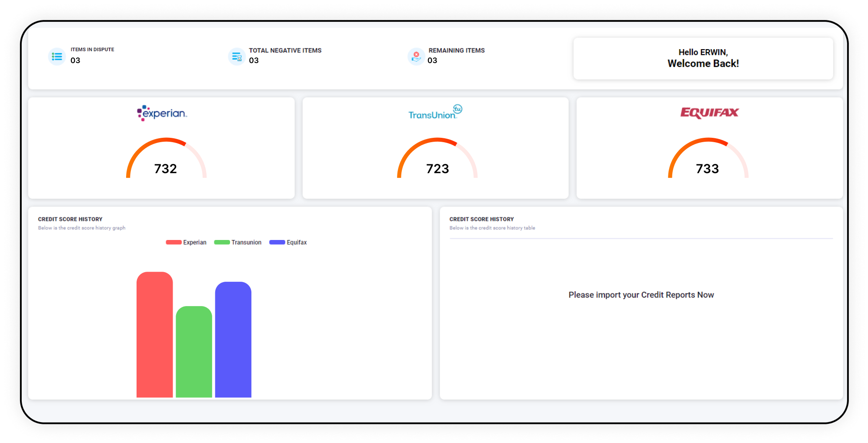
Task: Click the TransUnion 723 score gauge
Action: (x=437, y=160)
